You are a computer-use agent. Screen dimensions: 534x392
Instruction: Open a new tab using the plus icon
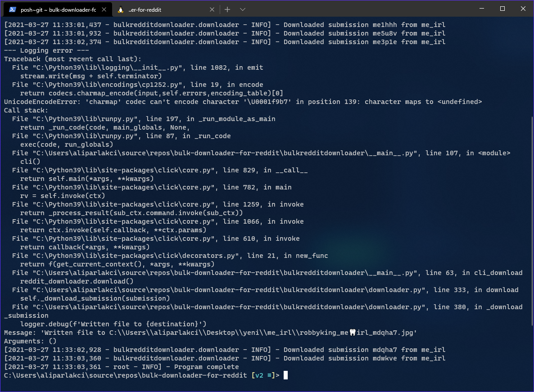pos(227,9)
